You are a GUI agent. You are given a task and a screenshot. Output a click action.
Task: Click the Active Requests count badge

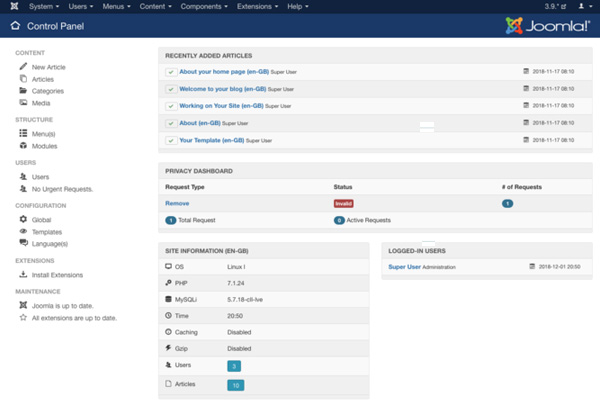point(339,220)
